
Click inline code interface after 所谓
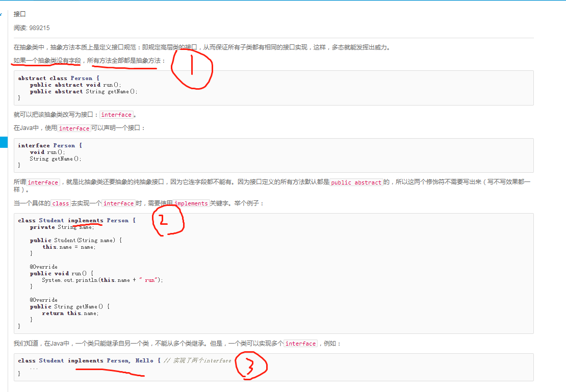pos(43,182)
